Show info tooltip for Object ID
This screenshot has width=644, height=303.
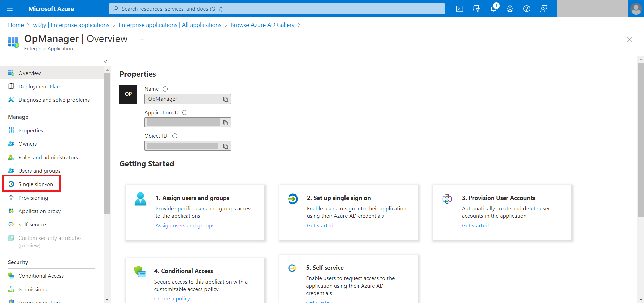coord(175,136)
